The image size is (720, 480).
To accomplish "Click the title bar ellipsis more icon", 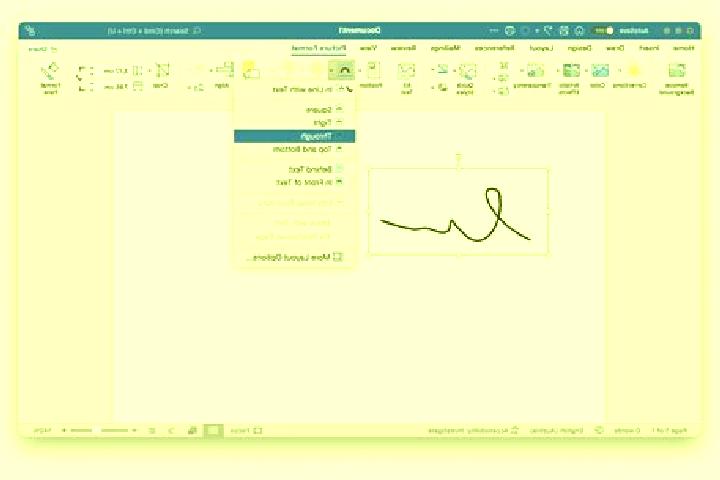I will 494,31.
